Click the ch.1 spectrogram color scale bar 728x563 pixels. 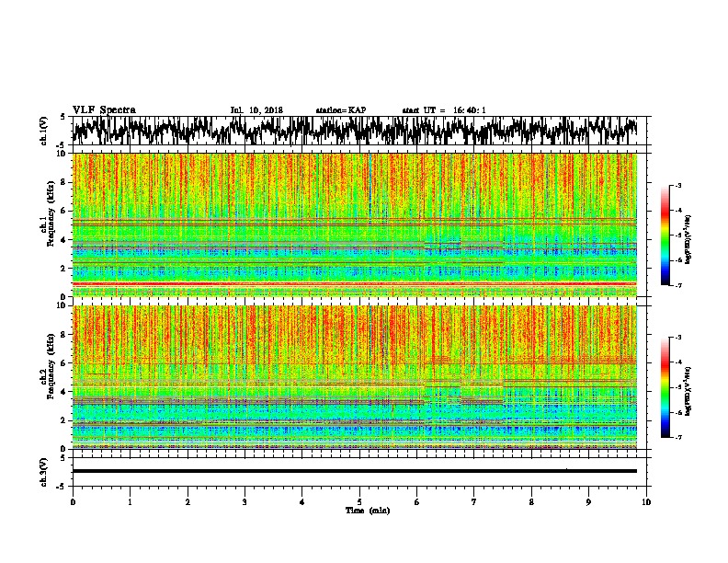pyautogui.click(x=665, y=236)
